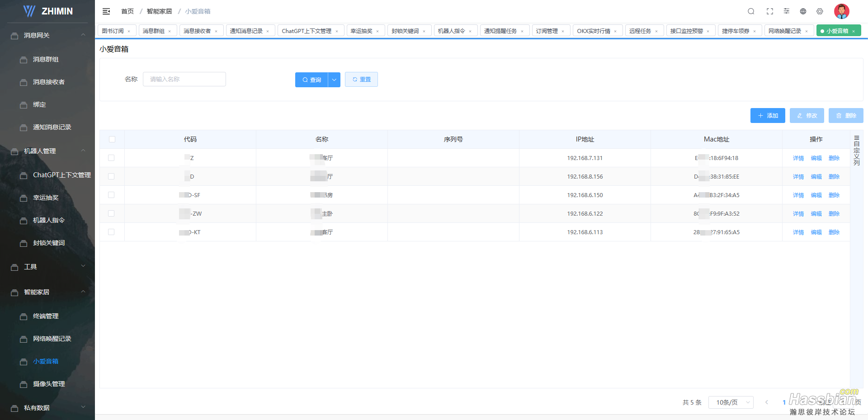Close the 消息群组 tab

click(170, 31)
